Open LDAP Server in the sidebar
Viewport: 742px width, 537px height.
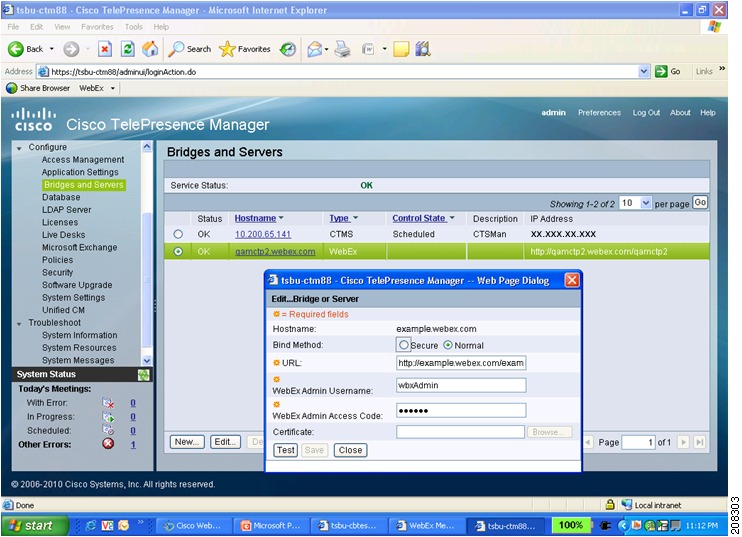click(x=66, y=210)
